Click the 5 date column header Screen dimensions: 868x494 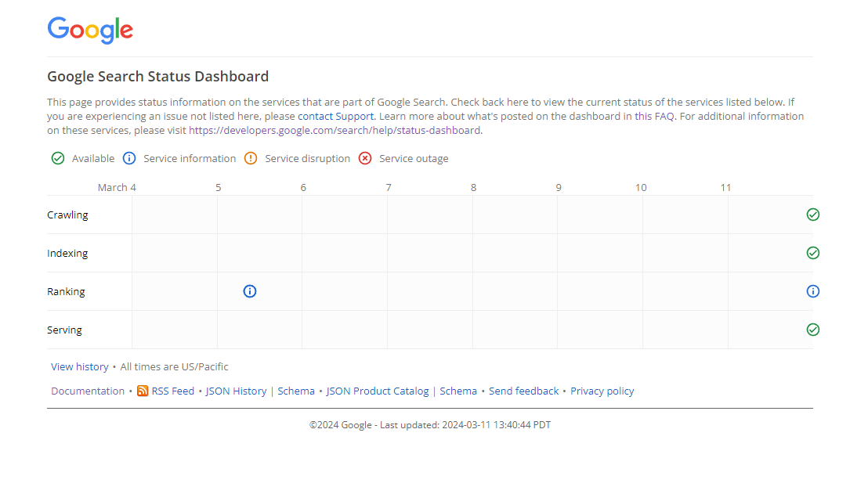tap(218, 188)
